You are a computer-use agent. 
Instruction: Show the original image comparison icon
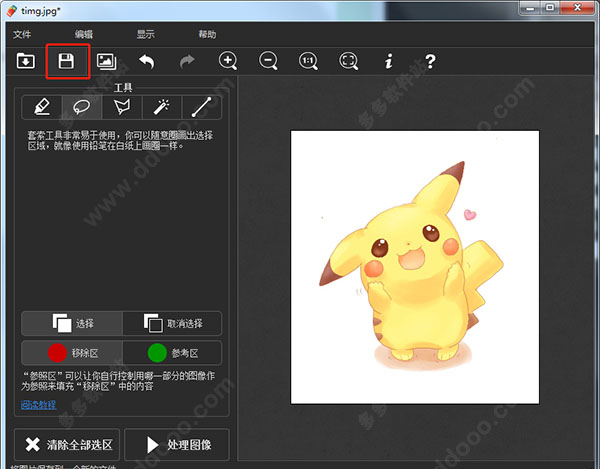(107, 61)
